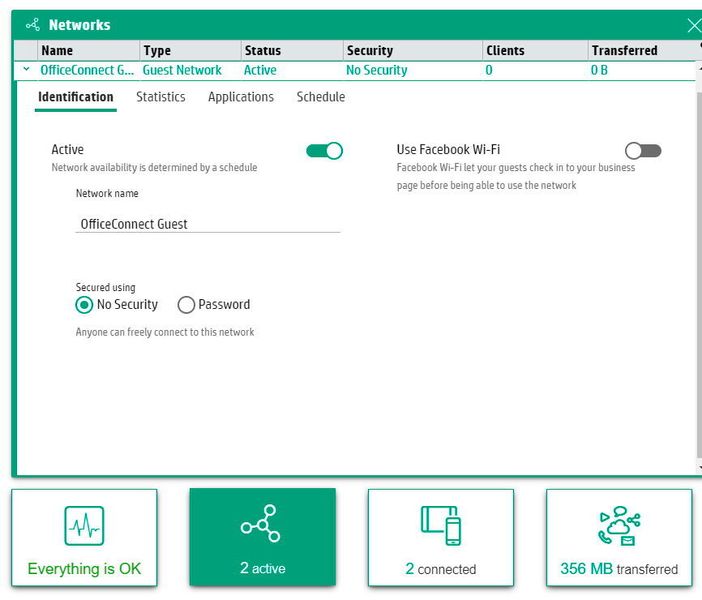Click the Clients column header
Screen dimensions: 702x600
[535, 51]
